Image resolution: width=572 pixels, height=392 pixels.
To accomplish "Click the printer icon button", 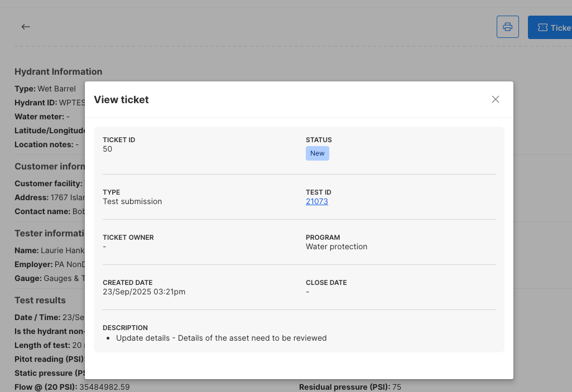I will pyautogui.click(x=507, y=27).
